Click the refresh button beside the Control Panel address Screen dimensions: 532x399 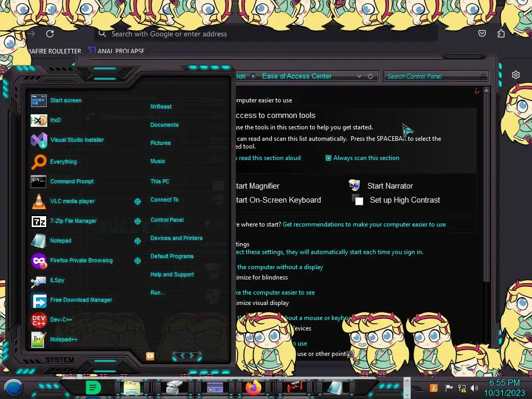tap(370, 76)
